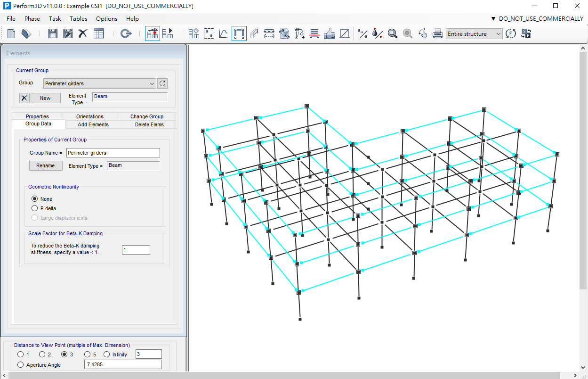
Task: Open the Tables menu
Action: pyautogui.click(x=78, y=19)
